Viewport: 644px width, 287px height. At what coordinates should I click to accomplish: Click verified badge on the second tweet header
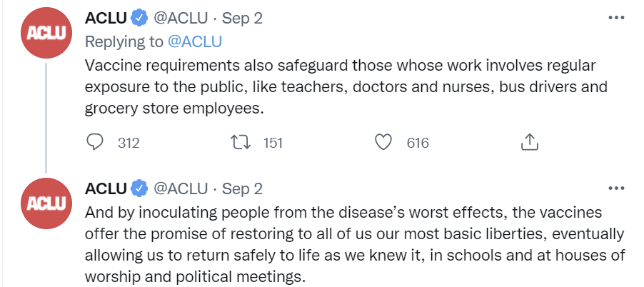(139, 189)
